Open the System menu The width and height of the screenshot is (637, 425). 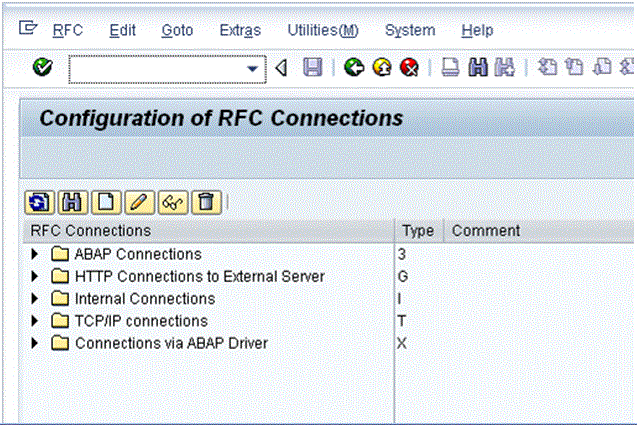(410, 30)
